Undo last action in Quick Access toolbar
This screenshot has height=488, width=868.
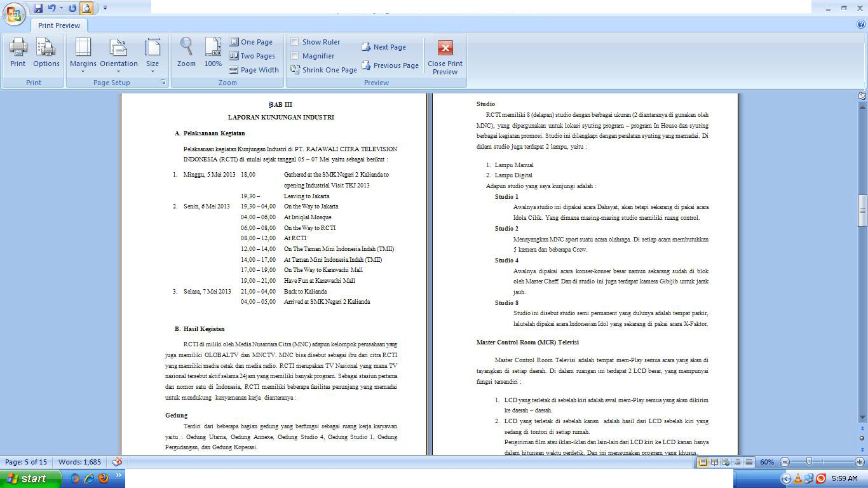[x=52, y=8]
